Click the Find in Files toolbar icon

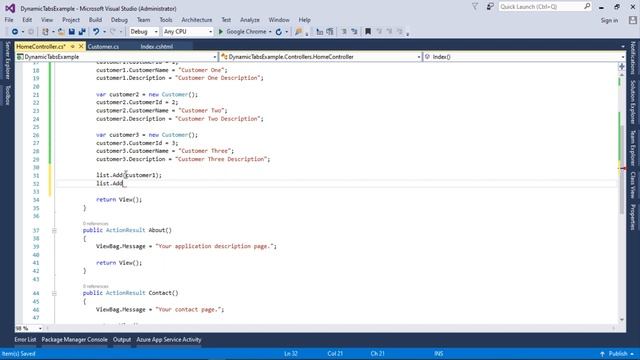(x=299, y=31)
